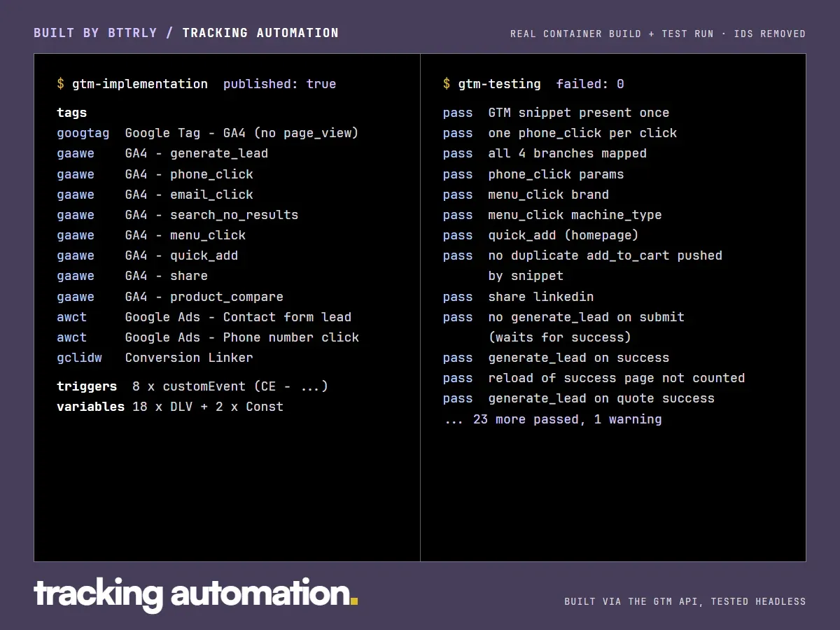Click the 'variables 18 x DLV + 2 x Const' line
Screen dimensions: 840x630
coord(170,407)
